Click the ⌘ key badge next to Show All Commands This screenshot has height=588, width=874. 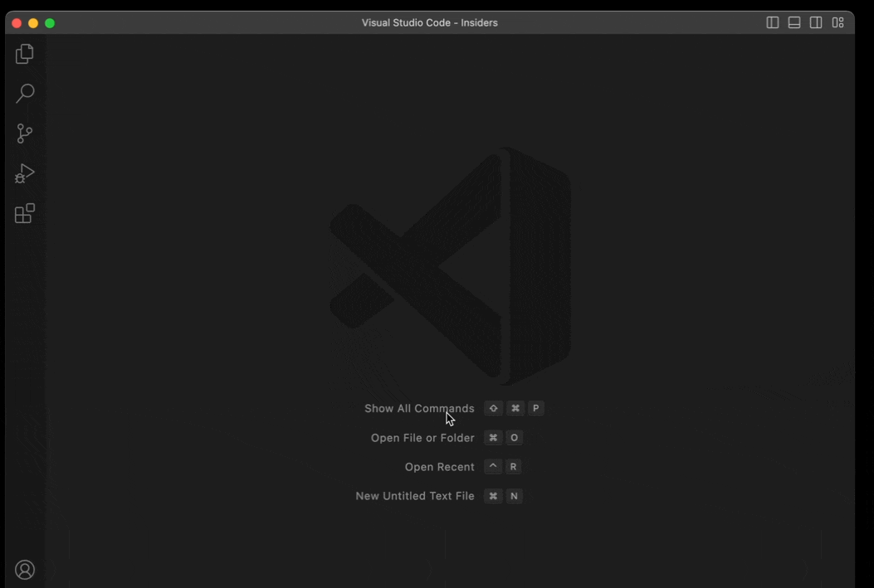(515, 408)
